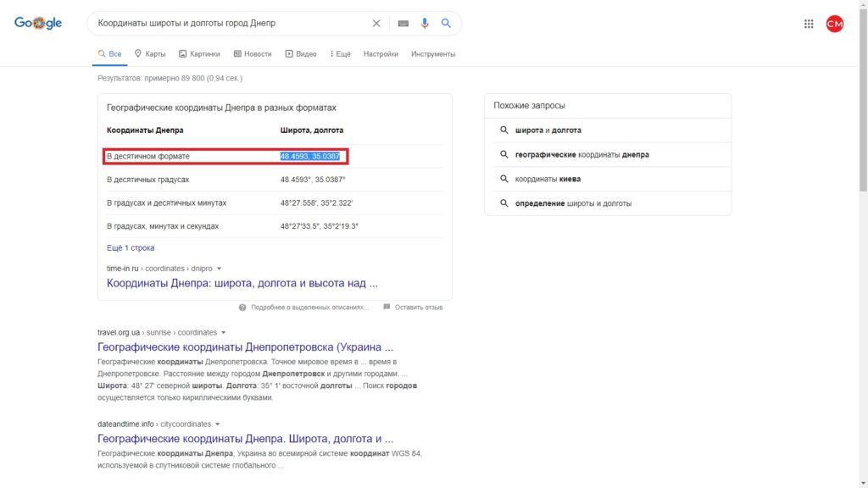
Task: Click inside the Google search input field
Action: 229,24
